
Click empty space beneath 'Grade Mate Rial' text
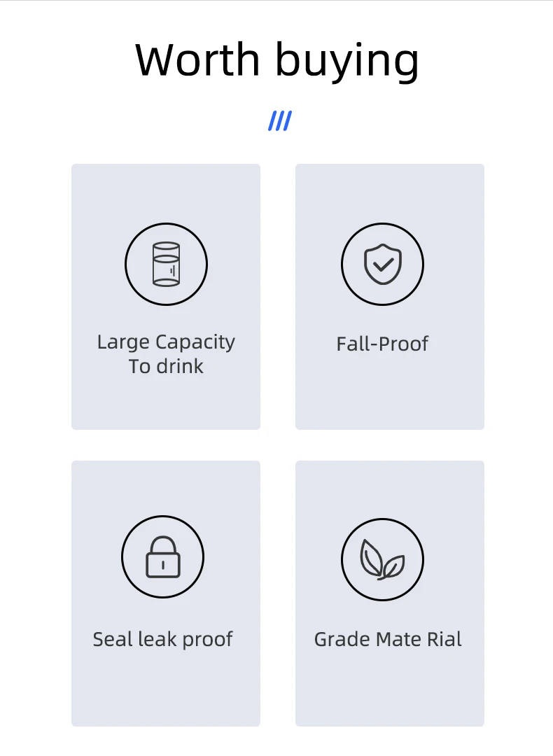tap(390, 689)
